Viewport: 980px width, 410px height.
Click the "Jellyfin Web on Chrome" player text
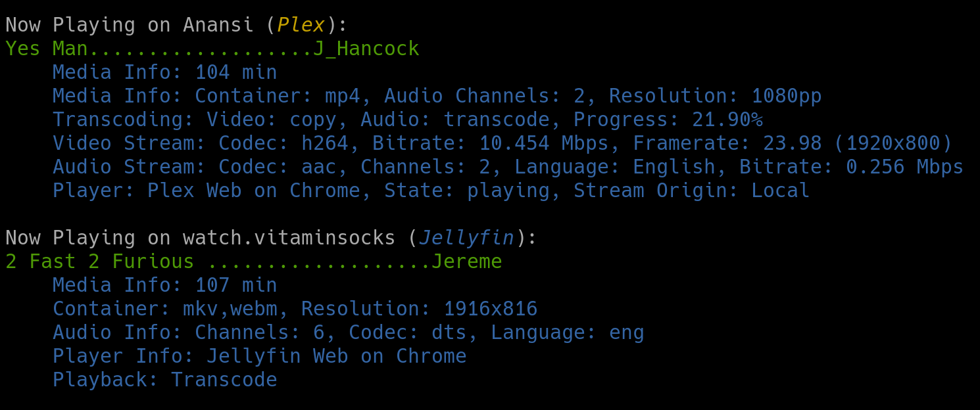(x=336, y=356)
